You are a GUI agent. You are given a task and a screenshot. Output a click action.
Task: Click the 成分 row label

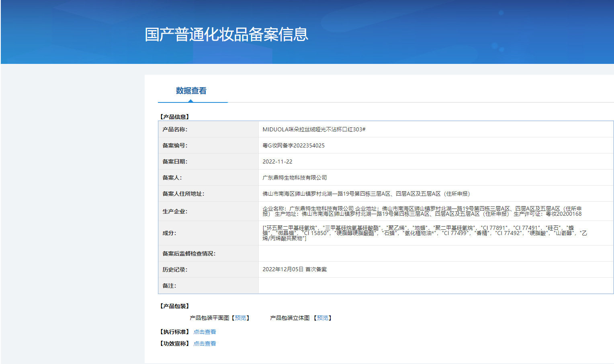coord(169,233)
